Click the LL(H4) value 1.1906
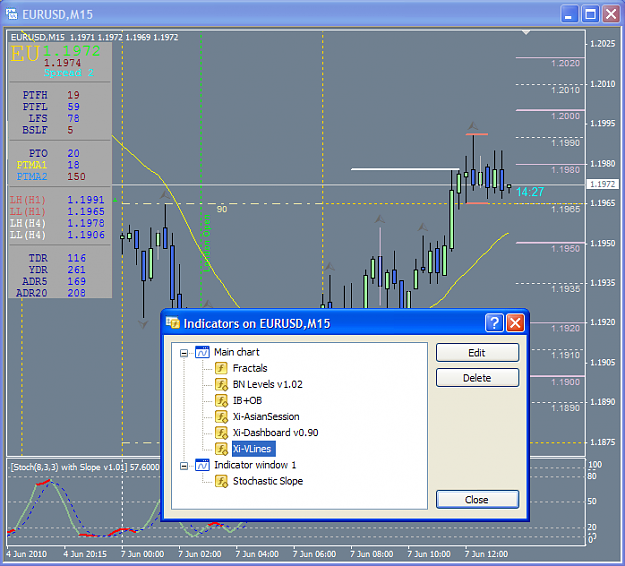This screenshot has height=566, width=625. pos(86,234)
